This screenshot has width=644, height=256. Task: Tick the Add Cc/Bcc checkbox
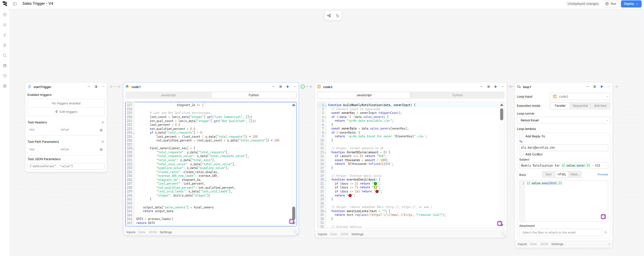521,154
